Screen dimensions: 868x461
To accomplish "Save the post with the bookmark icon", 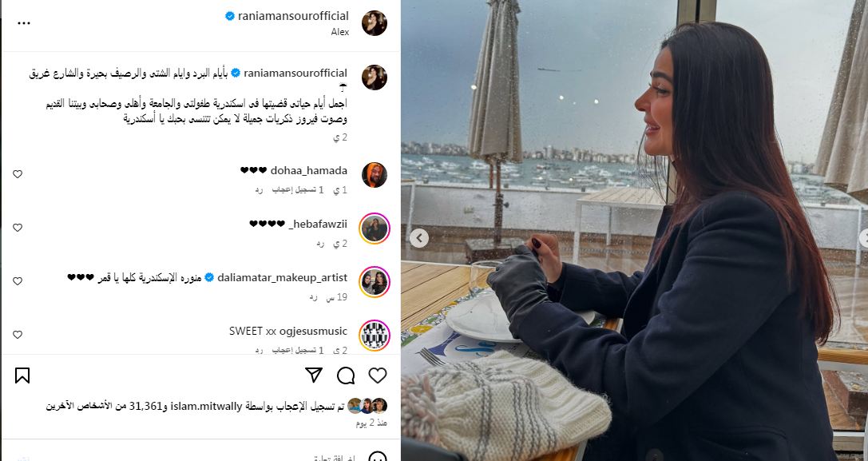I will pyautogui.click(x=22, y=376).
